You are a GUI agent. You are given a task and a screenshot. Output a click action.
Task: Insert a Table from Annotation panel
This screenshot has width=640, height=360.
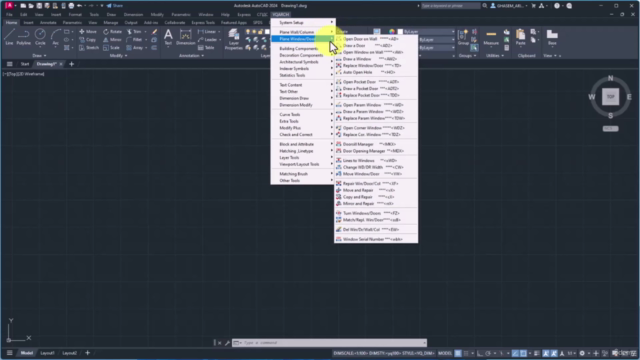pyautogui.click(x=206, y=48)
